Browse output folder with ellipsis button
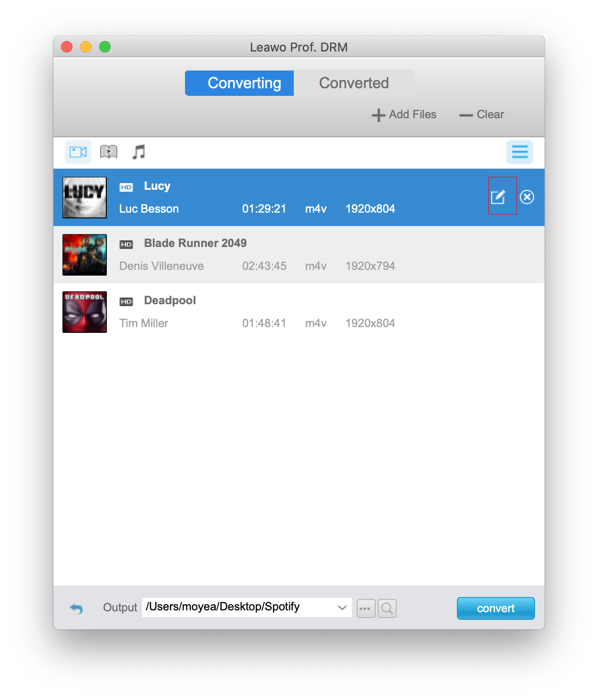The height and width of the screenshot is (700, 598). [x=366, y=608]
